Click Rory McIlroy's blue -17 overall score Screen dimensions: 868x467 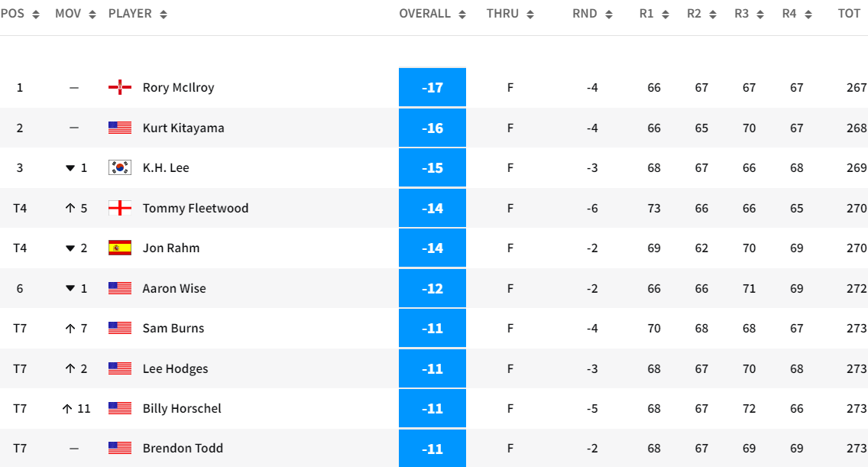[x=432, y=88]
